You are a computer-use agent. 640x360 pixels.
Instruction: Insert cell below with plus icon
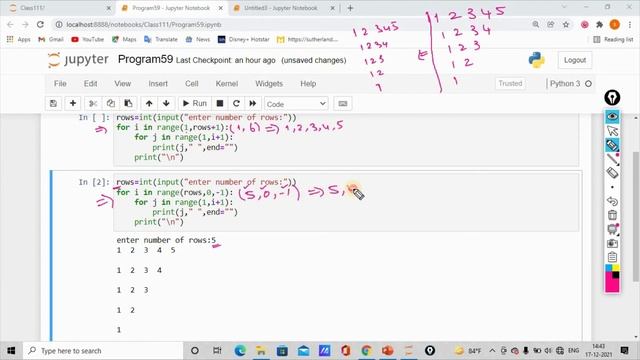click(73, 104)
